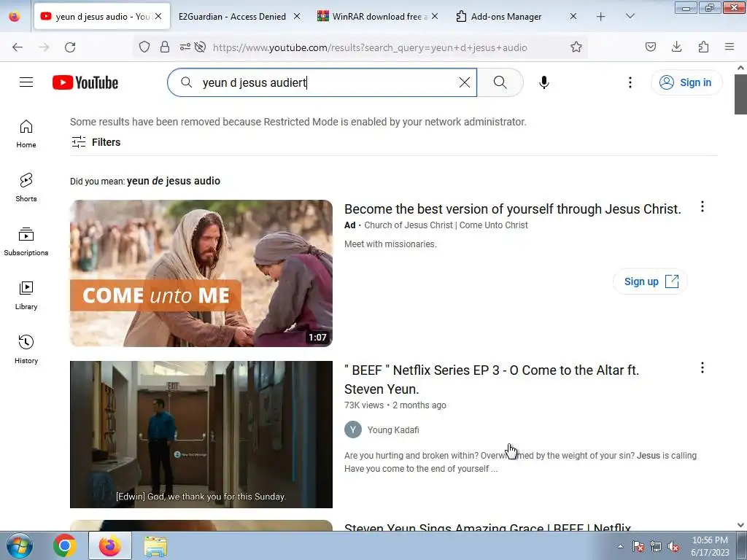This screenshot has height=560, width=747.
Task: Open Young Kadafi channel avatar
Action: point(353,429)
